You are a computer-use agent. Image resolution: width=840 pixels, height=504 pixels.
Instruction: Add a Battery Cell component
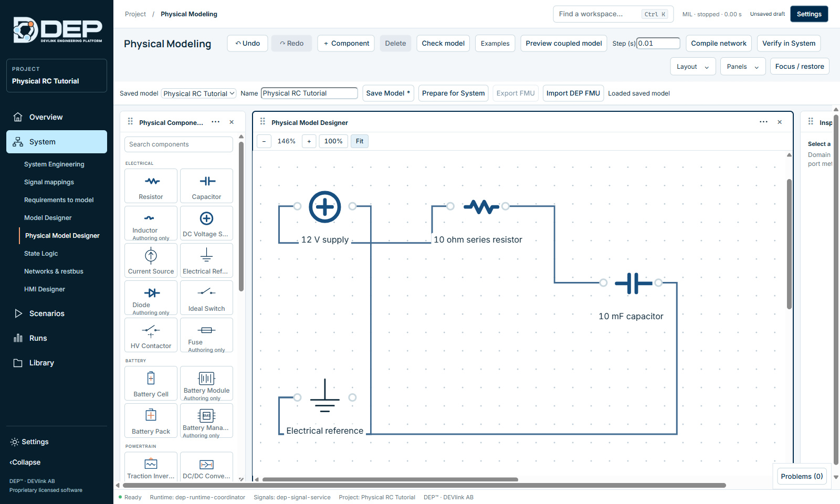coord(151,383)
